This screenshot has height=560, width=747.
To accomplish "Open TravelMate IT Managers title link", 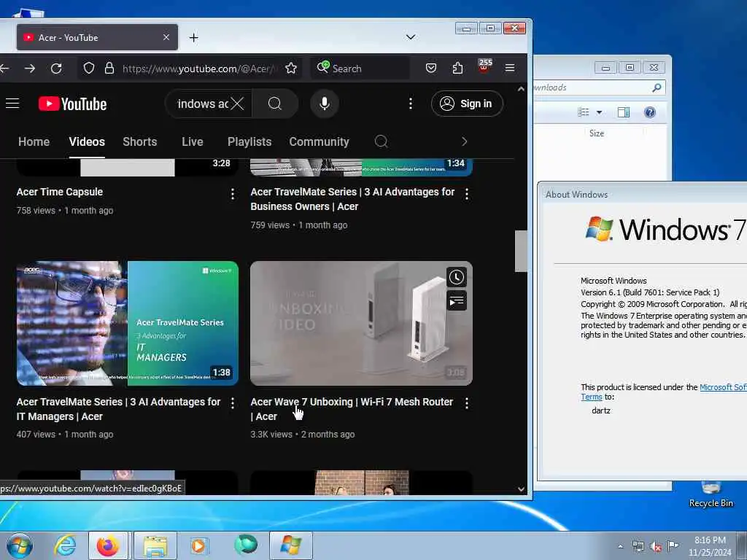I will coord(118,409).
